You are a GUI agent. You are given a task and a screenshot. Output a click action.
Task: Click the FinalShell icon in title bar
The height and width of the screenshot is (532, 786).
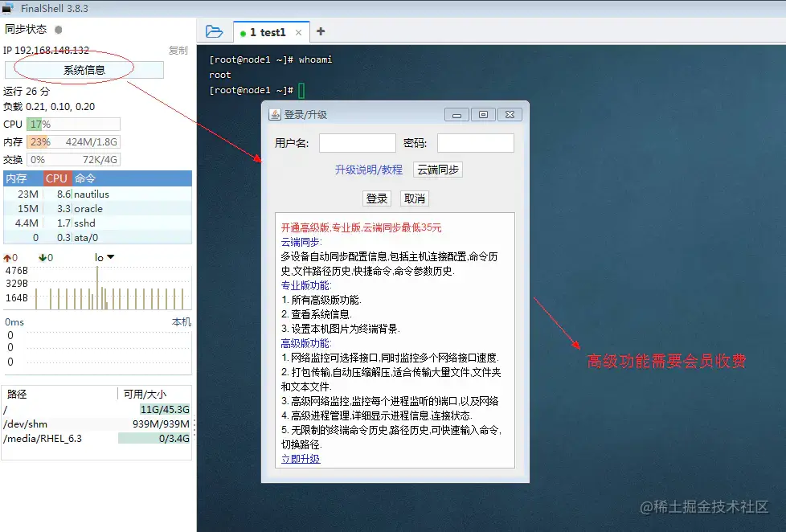(7, 7)
